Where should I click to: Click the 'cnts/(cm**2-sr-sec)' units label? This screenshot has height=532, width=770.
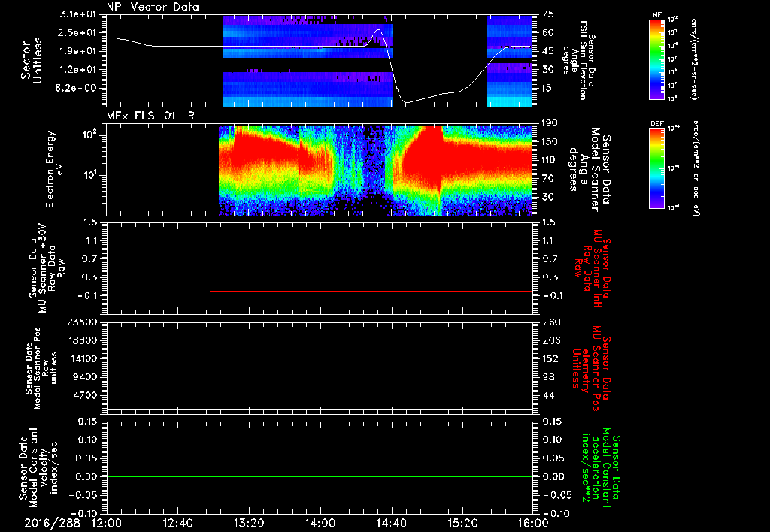(x=694, y=59)
